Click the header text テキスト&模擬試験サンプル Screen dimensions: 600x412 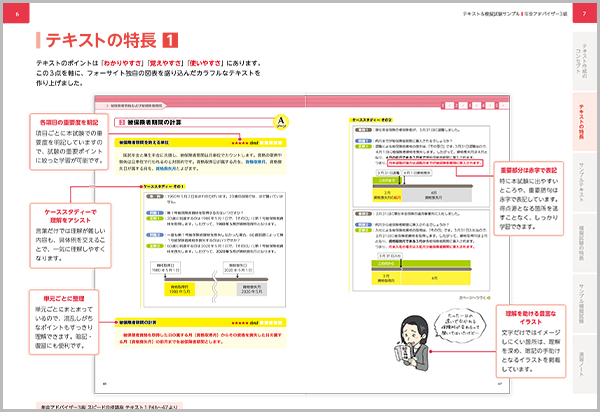click(491, 14)
